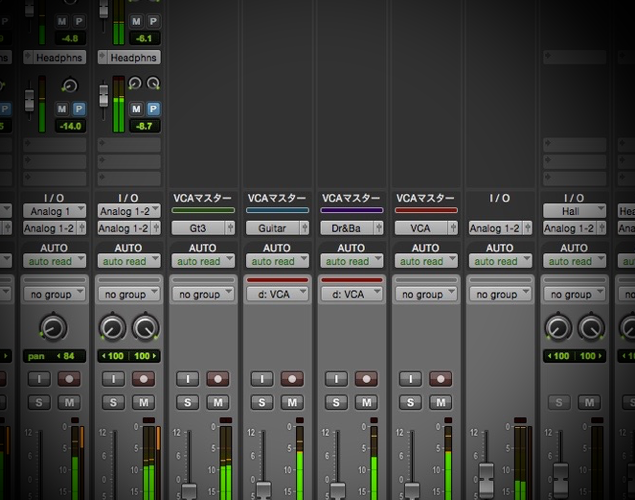Click the volume fader on Analog 1-2 output track
The width and height of the screenshot is (635, 500).
coord(486,478)
